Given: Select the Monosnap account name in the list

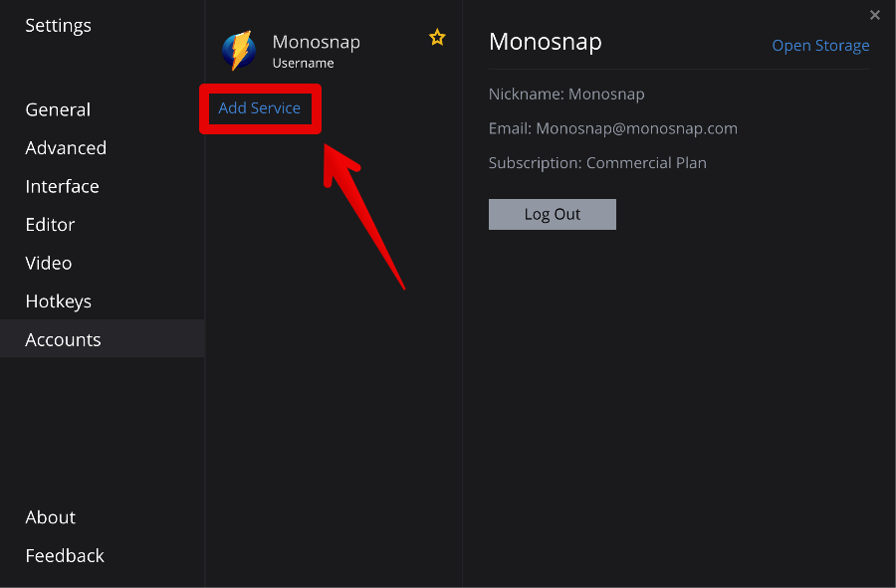Looking at the screenshot, I should 316,42.
